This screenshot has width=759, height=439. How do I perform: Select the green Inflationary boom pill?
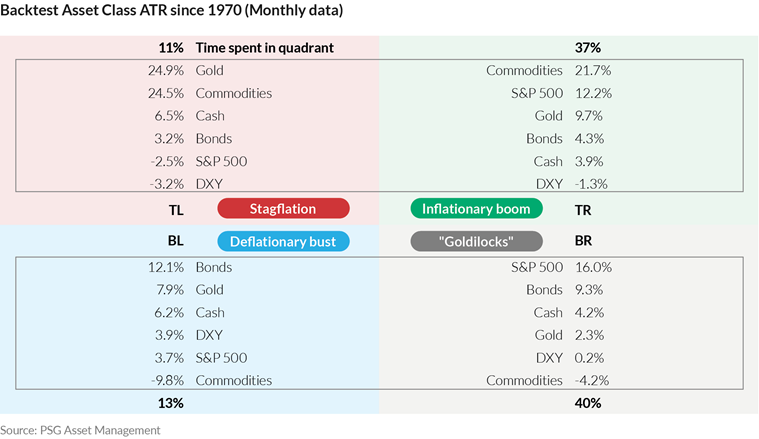476,209
